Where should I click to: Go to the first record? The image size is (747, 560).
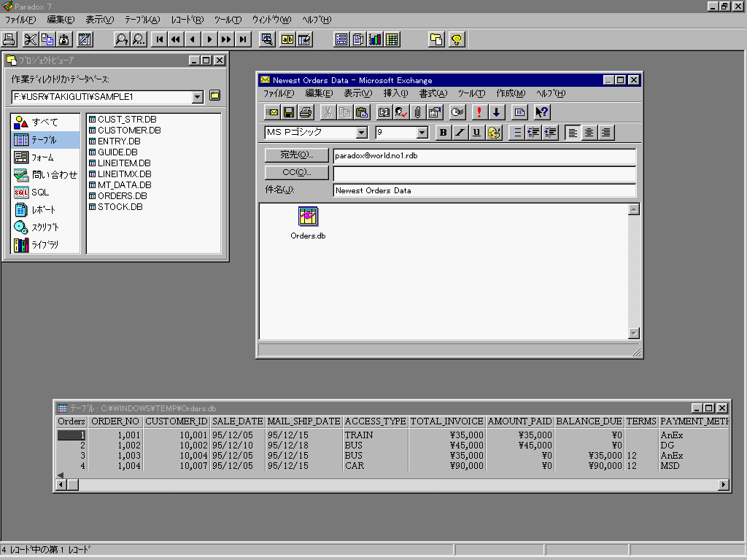click(160, 39)
